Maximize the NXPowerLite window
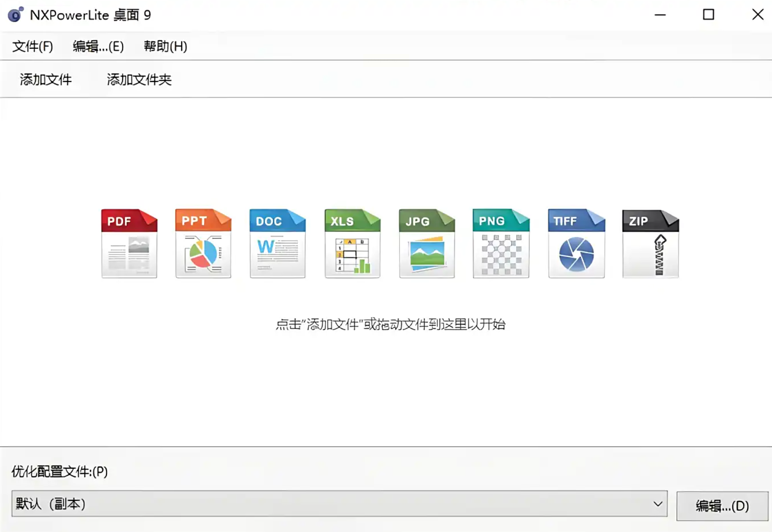This screenshot has height=532, width=772. pyautogui.click(x=709, y=15)
